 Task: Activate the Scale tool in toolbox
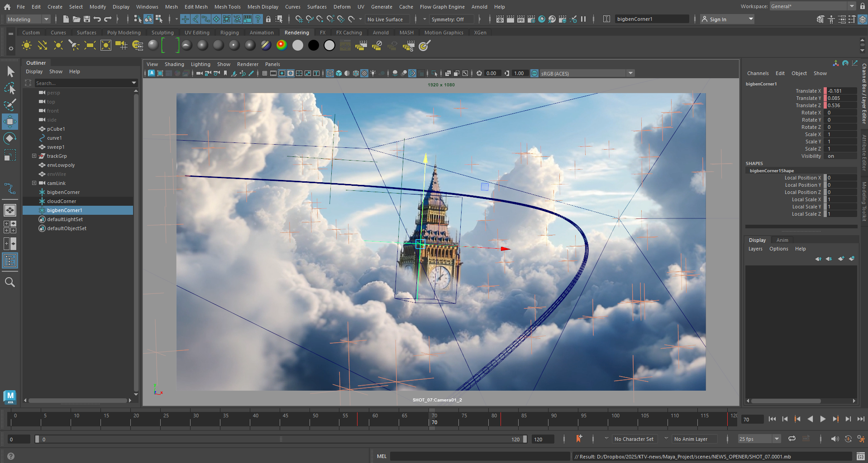(x=10, y=155)
